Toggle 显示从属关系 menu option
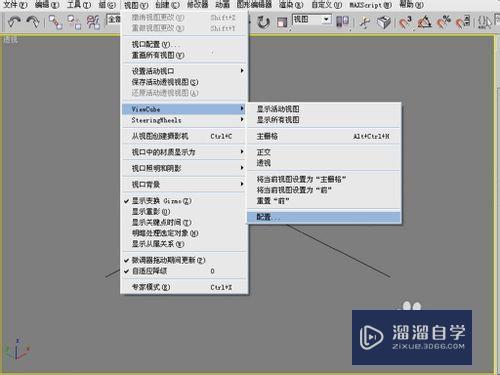Screen dimensions: 500x375 coord(184,244)
